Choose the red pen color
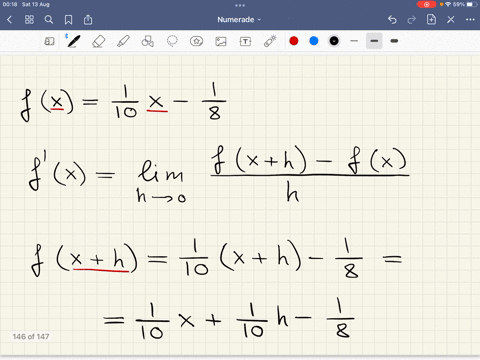 click(x=294, y=41)
